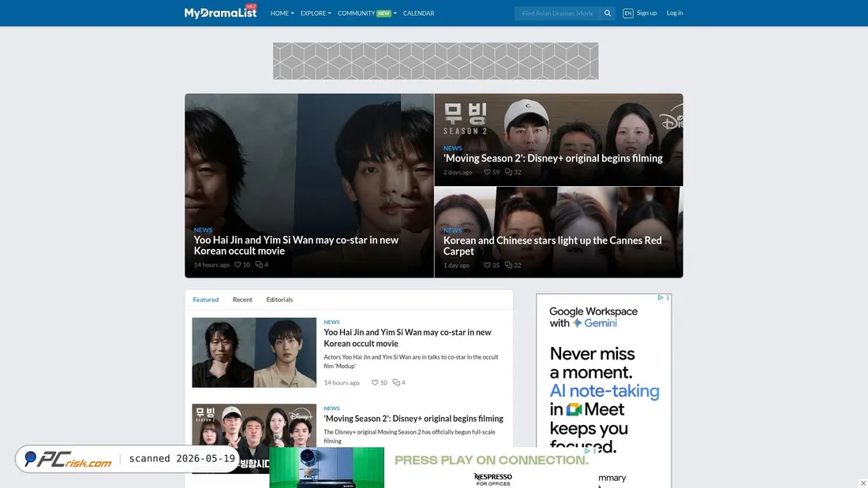
Task: Open hero headline 'Moving Season 2' Disney+ filming
Action: [x=553, y=158]
